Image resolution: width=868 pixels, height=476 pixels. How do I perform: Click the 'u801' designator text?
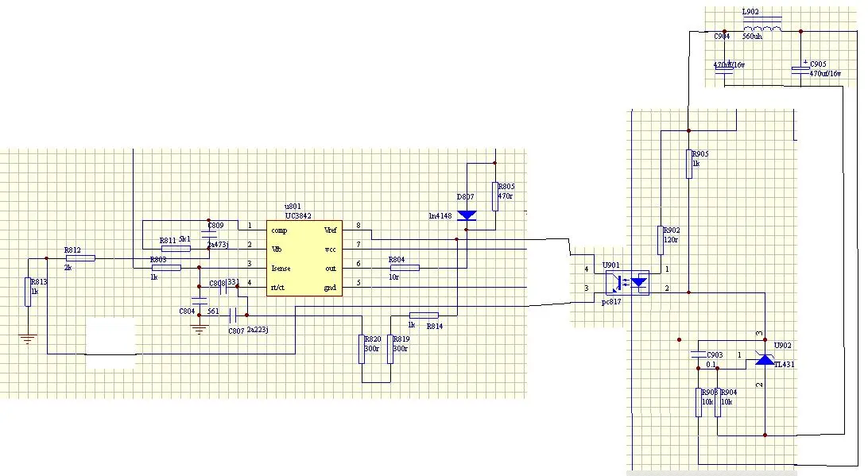293,207
